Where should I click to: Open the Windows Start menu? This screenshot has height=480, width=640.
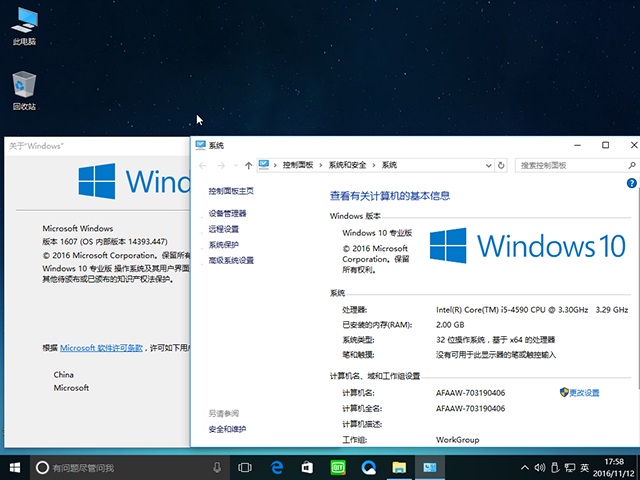point(15,467)
